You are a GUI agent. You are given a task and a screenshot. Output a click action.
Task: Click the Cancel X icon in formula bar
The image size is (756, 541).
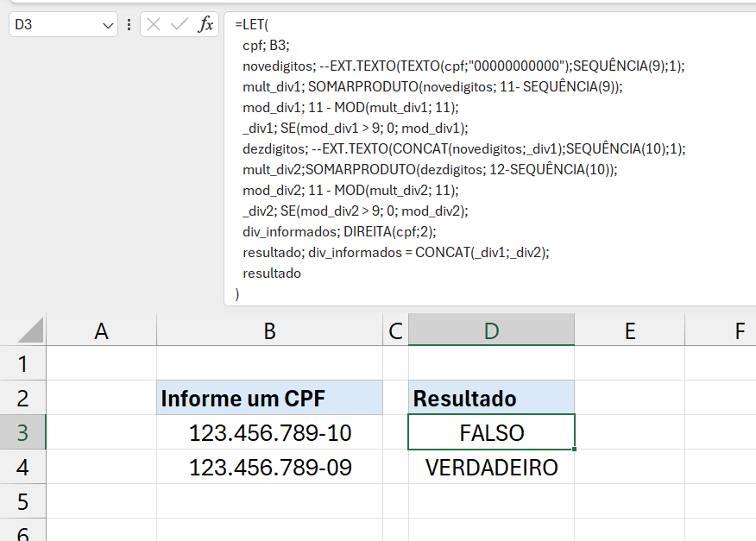[154, 25]
